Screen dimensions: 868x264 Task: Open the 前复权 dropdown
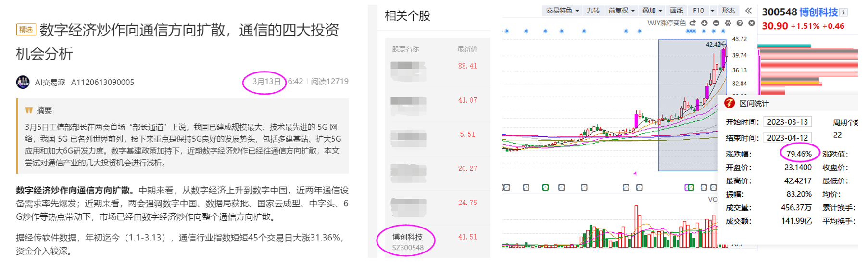click(x=622, y=11)
